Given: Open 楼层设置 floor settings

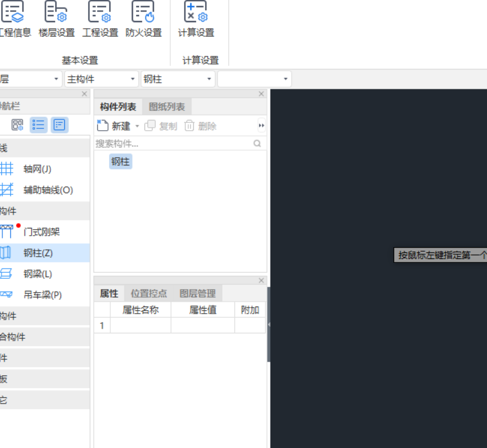Looking at the screenshot, I should tap(56, 19).
